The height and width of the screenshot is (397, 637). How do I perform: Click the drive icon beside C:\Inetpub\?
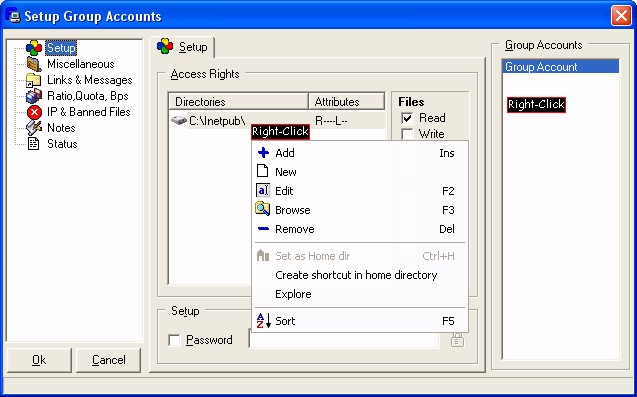[x=178, y=120]
